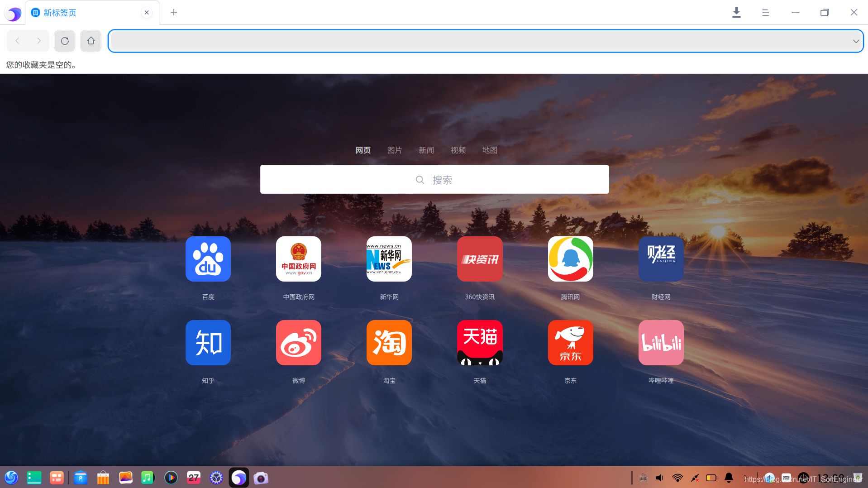Close the 新标签页 tab

pos(147,13)
